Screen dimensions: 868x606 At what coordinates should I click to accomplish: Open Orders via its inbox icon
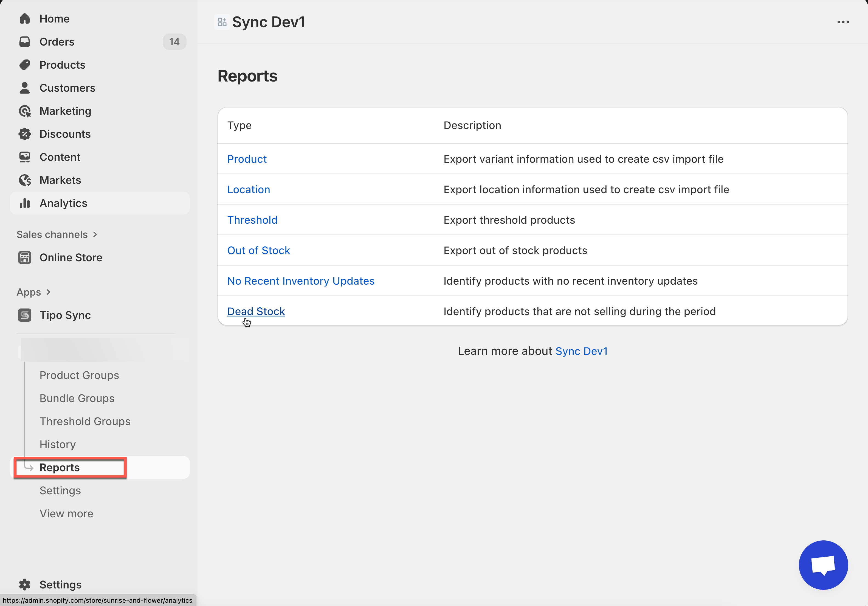(25, 42)
